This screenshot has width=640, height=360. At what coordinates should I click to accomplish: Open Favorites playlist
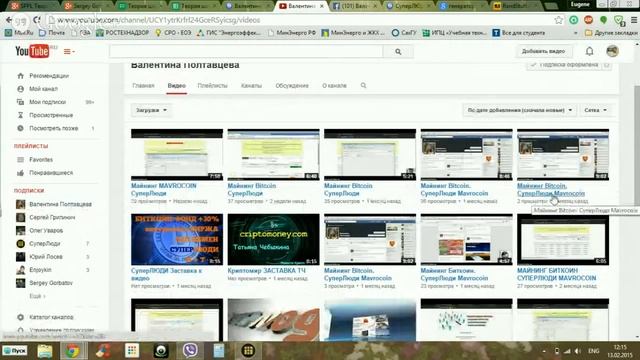click(41, 160)
